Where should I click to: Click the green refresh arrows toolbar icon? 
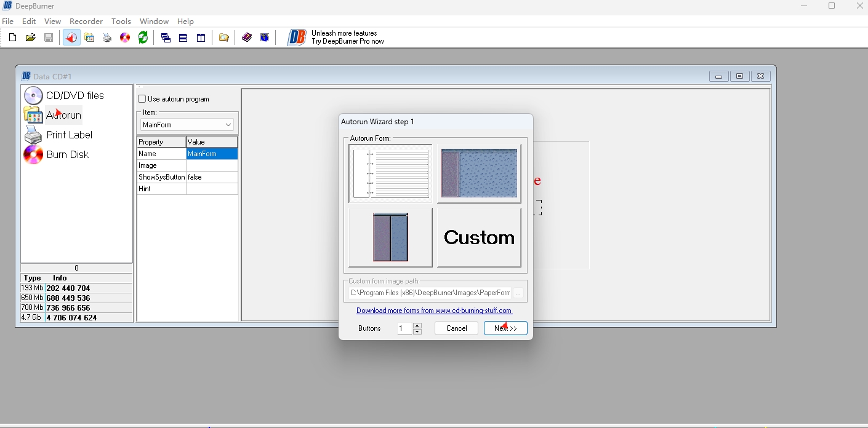[x=143, y=38]
